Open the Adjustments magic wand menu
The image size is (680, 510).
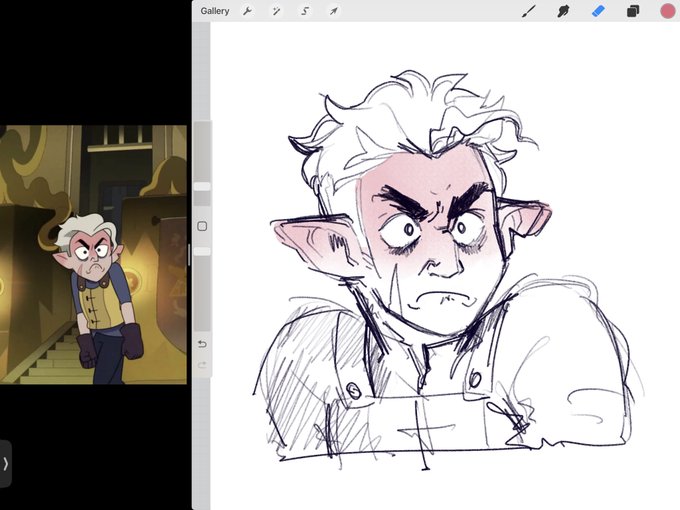(x=276, y=11)
